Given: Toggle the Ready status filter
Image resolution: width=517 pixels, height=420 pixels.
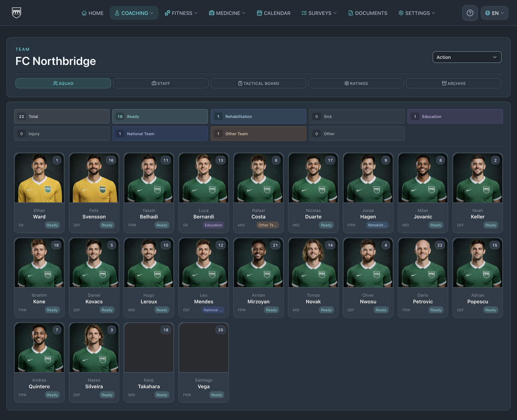Looking at the screenshot, I should tap(160, 116).
